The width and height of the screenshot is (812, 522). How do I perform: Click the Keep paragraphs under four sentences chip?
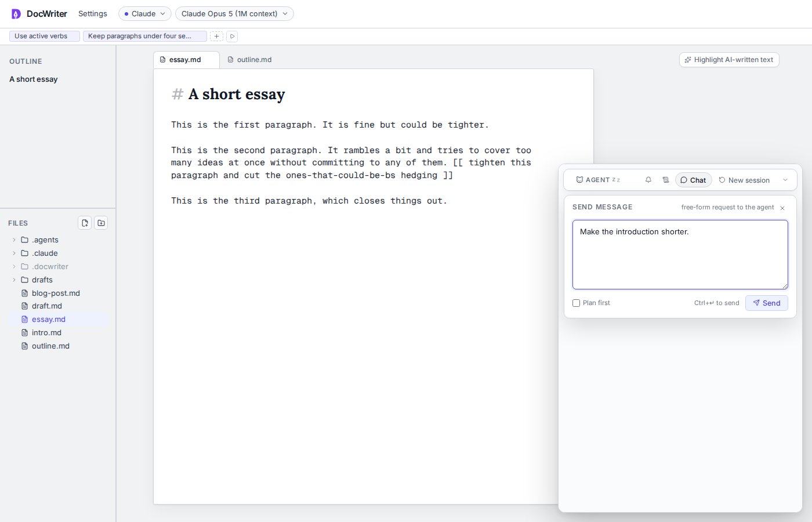[x=144, y=36]
